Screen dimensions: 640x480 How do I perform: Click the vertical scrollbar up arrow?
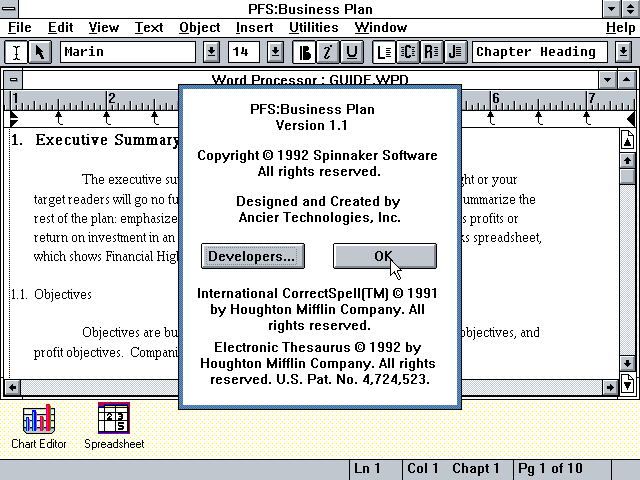pos(627,160)
